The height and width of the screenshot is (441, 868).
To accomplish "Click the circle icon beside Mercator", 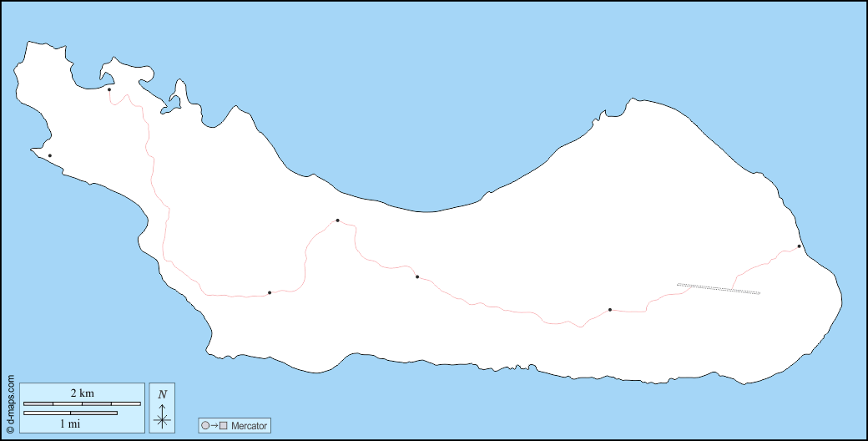I will coord(205,426).
